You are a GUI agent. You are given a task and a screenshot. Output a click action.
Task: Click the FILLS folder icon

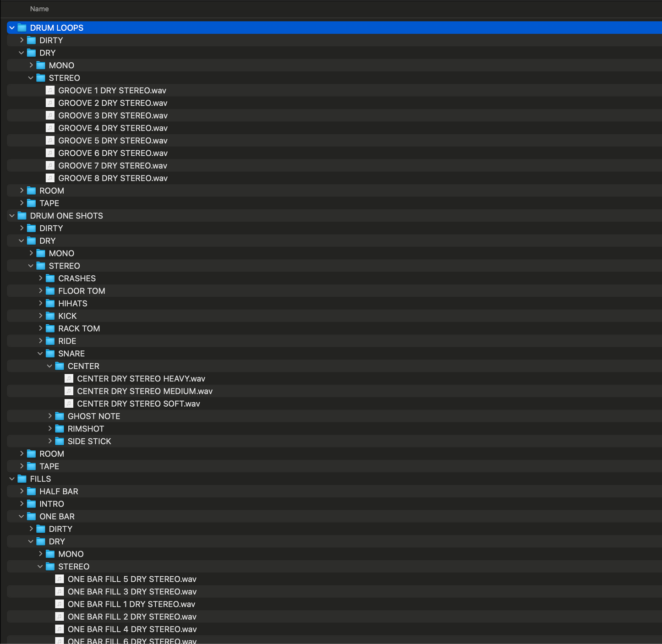[x=22, y=479]
